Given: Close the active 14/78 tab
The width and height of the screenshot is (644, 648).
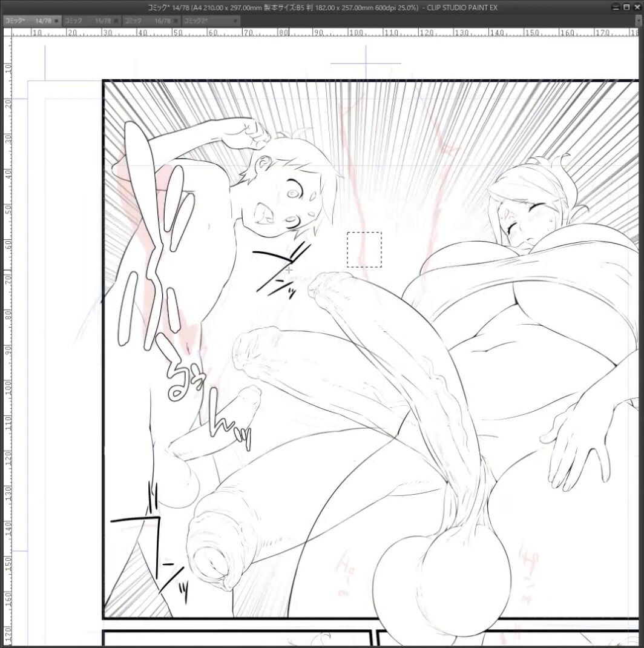Looking at the screenshot, I should [57, 21].
